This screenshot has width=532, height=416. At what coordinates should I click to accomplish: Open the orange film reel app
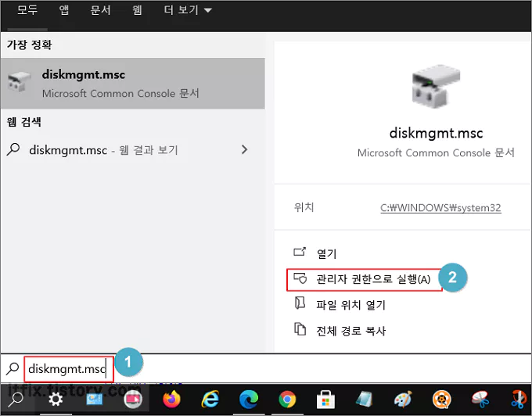click(x=442, y=400)
